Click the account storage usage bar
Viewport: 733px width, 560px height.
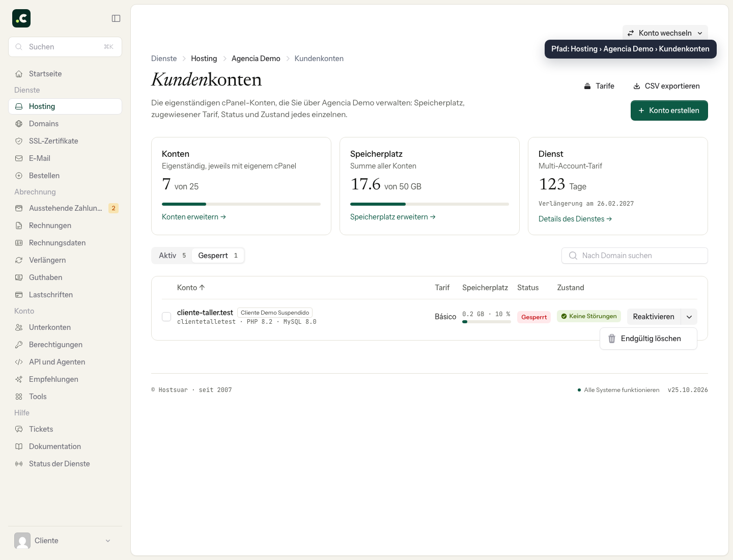[x=486, y=322]
